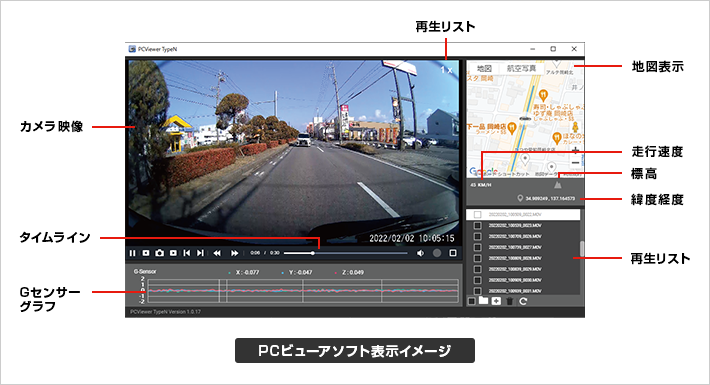Refresh the playlist with the reload icon
Screen dimensions: 710x385
(x=523, y=301)
